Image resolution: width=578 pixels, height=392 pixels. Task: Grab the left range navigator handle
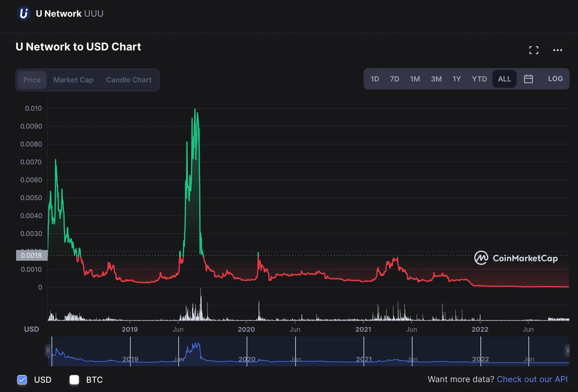pos(48,351)
